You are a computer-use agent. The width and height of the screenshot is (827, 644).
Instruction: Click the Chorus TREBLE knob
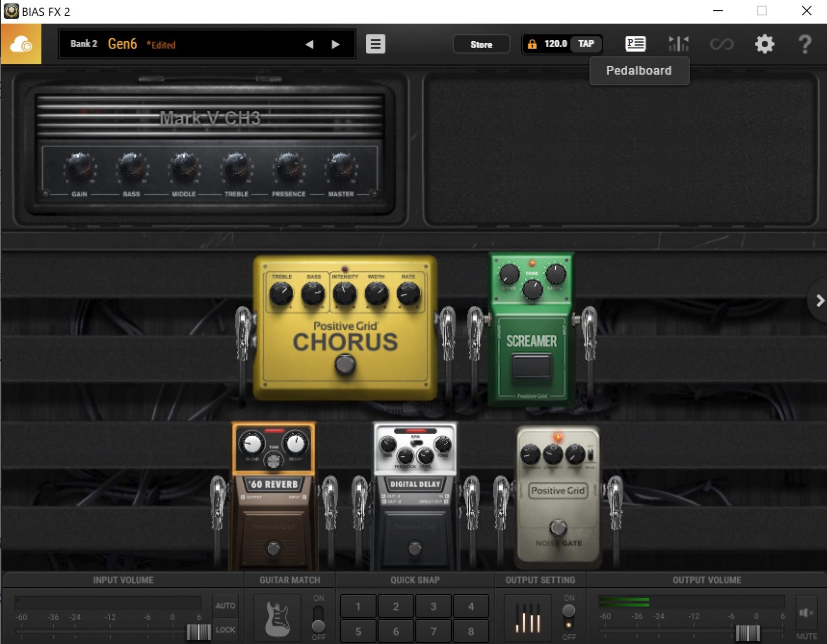(x=281, y=294)
